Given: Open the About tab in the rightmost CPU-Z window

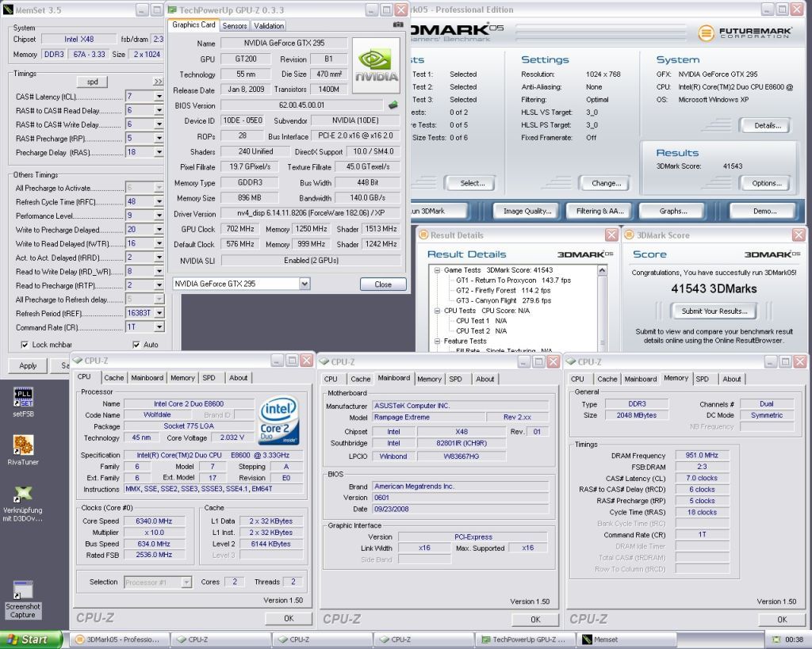Looking at the screenshot, I should coord(732,379).
